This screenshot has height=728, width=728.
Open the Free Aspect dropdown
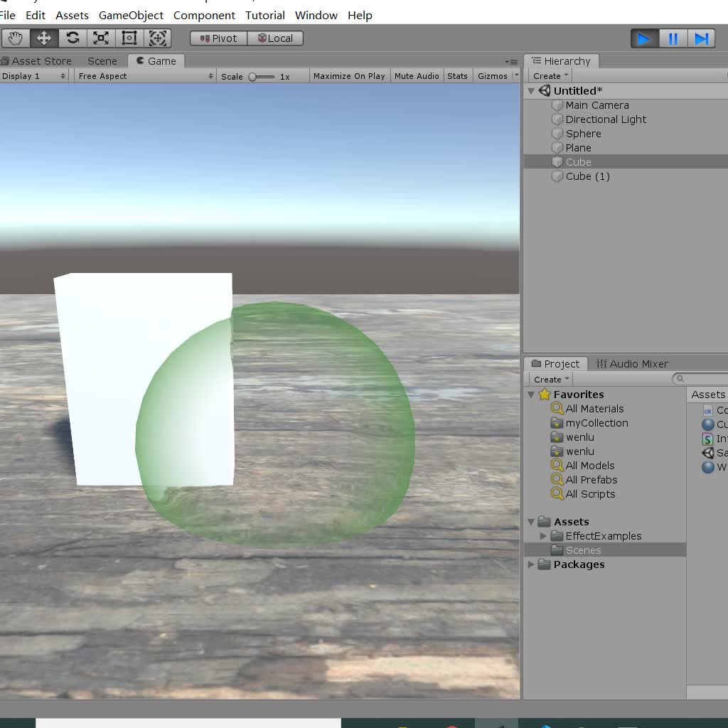[142, 75]
